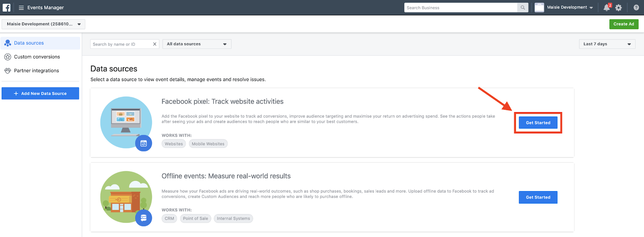Screen dimensions: 644x237
Task: Open the Last 7 days date dropdown
Action: click(607, 44)
